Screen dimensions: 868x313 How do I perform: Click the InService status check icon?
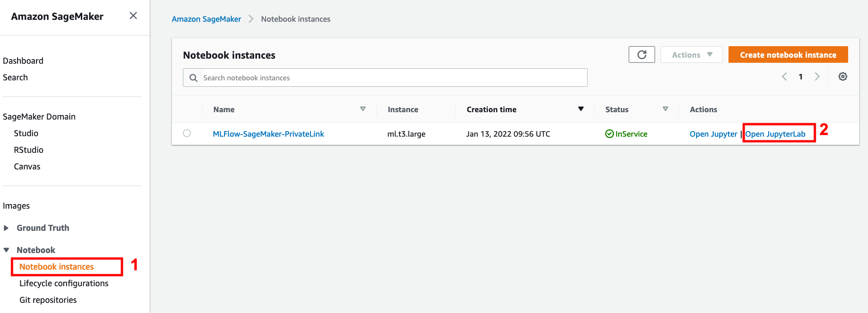(x=609, y=134)
